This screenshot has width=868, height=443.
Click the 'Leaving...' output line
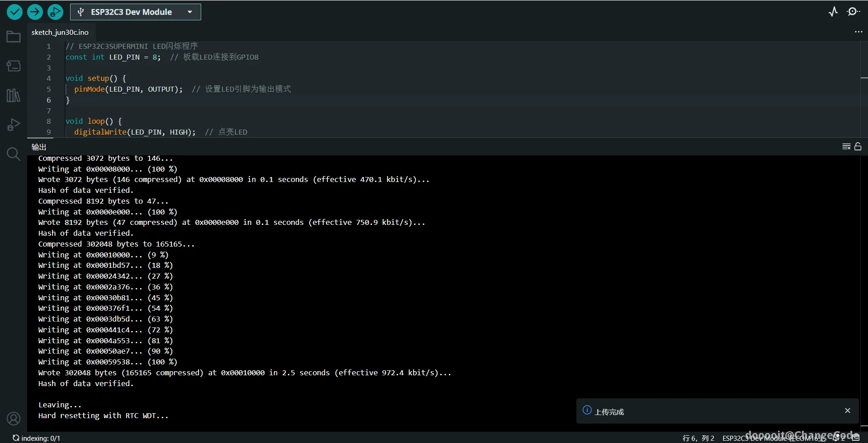click(x=60, y=405)
